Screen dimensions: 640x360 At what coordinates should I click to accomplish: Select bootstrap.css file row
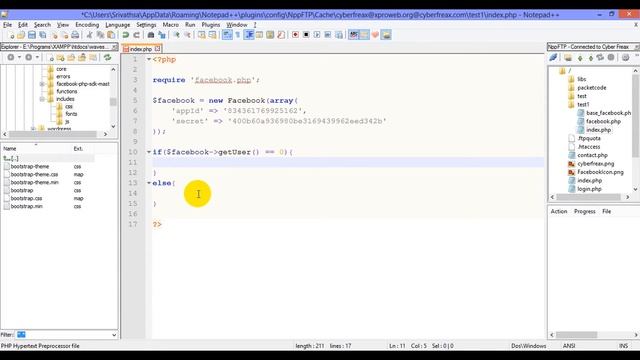[x=26, y=198]
